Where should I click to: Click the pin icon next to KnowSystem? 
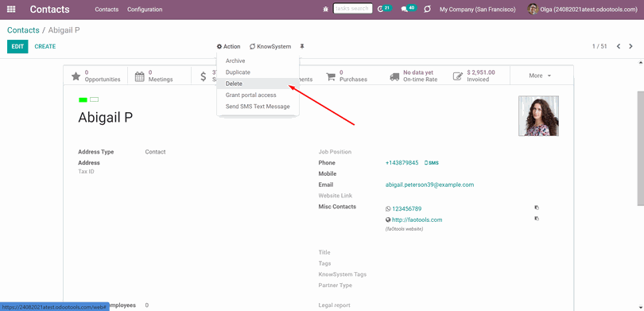302,46
